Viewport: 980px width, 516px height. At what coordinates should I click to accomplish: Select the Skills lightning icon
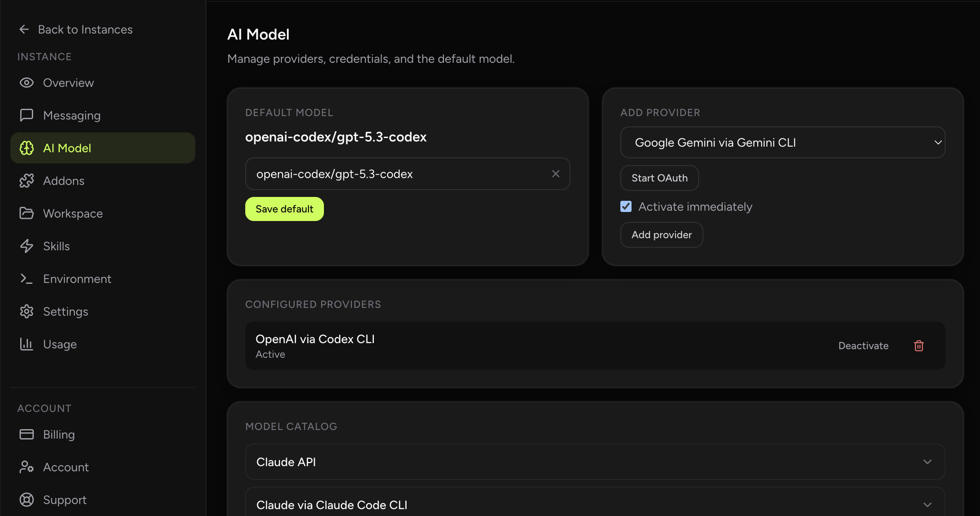tap(26, 246)
